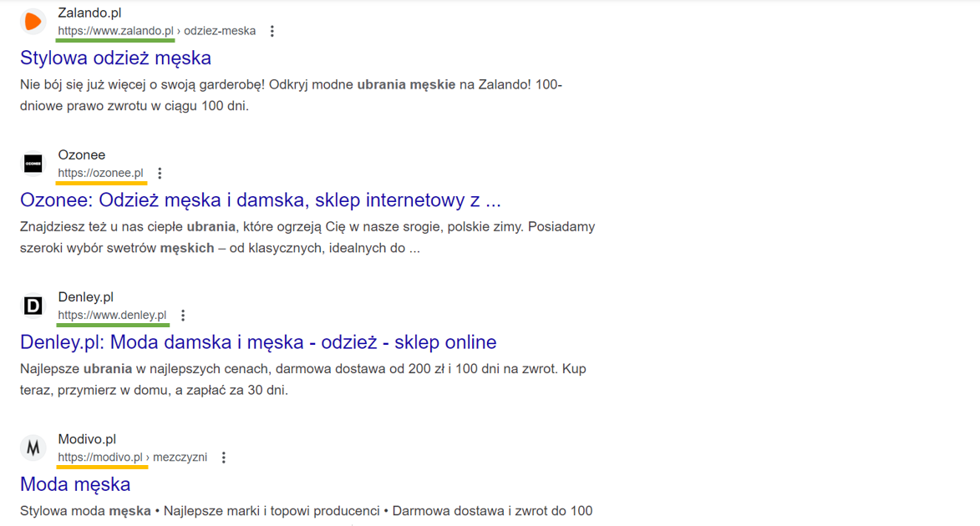
Task: Click Modivo snippet "Stylowa moda męska"
Action: tap(307, 511)
